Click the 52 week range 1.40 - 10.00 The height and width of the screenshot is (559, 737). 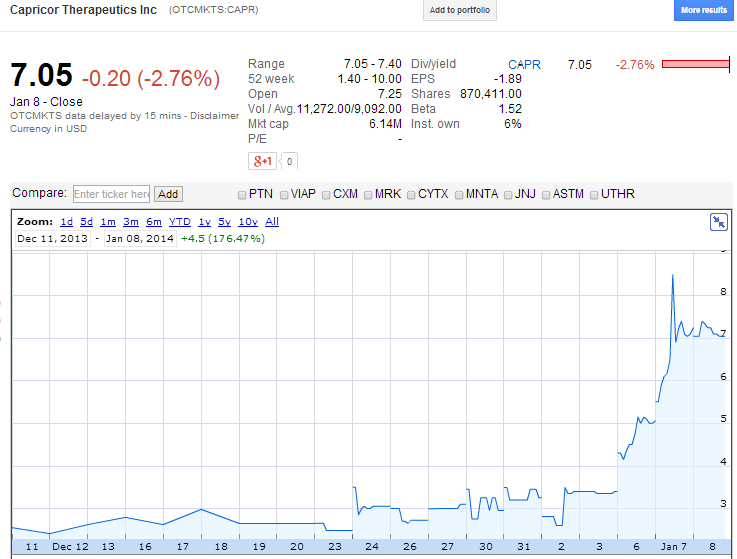tap(369, 79)
